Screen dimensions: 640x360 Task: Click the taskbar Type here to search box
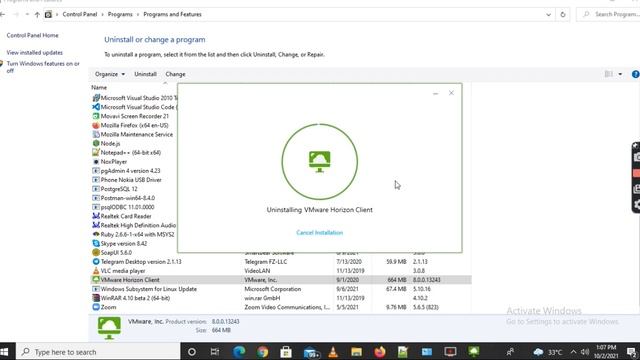coord(98,352)
